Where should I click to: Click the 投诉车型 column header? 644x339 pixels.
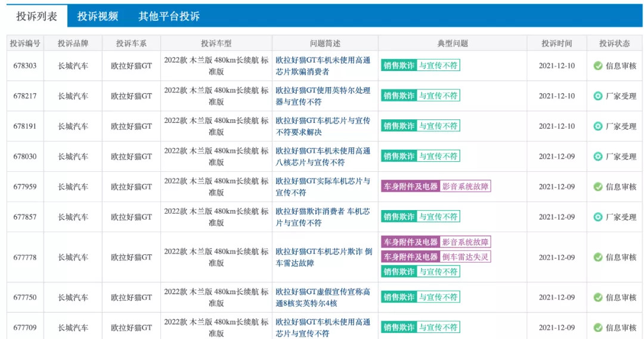[x=216, y=43]
